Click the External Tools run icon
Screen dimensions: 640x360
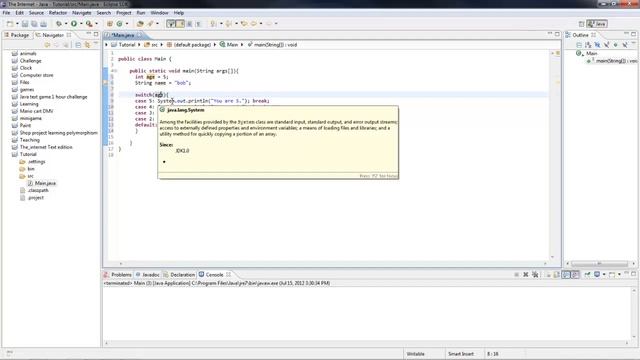89,24
